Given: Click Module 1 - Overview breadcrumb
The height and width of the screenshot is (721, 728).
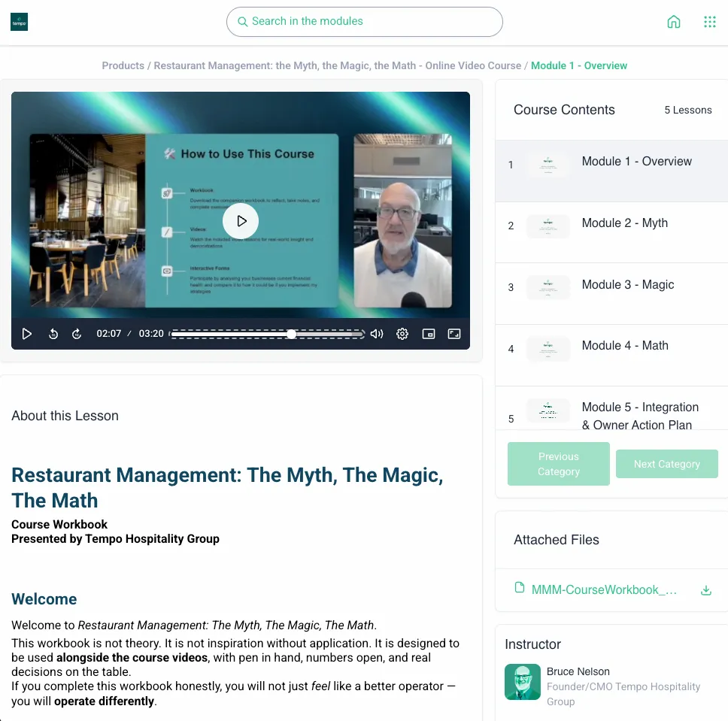Looking at the screenshot, I should (x=579, y=65).
